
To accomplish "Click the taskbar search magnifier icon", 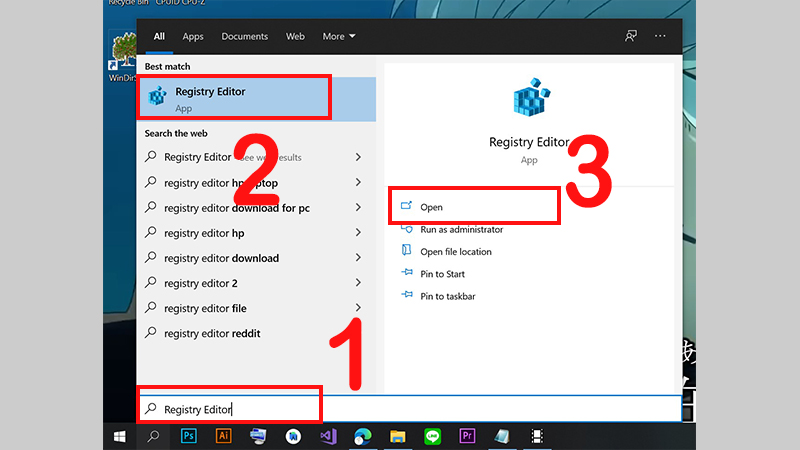I will coord(153,436).
